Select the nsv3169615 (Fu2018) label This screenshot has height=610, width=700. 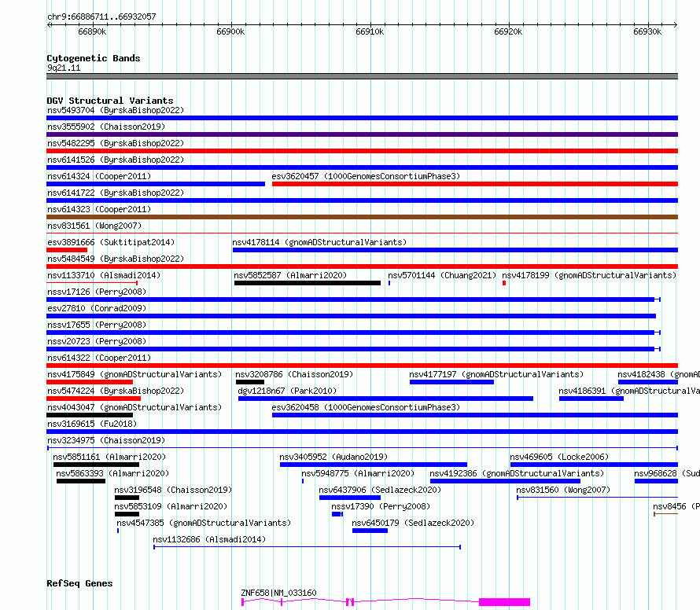pyautogui.click(x=92, y=424)
